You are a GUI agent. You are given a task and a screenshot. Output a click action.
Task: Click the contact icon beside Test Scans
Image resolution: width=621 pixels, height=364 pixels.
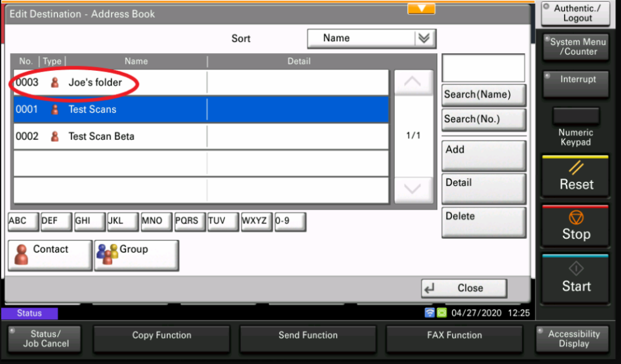(55, 109)
